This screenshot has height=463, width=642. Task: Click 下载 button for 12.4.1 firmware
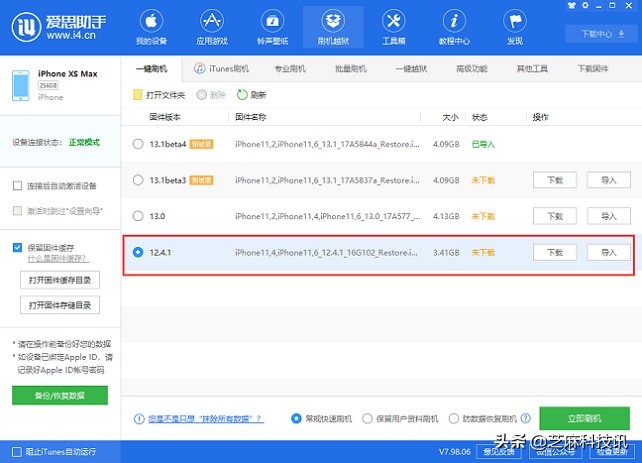[x=555, y=252]
